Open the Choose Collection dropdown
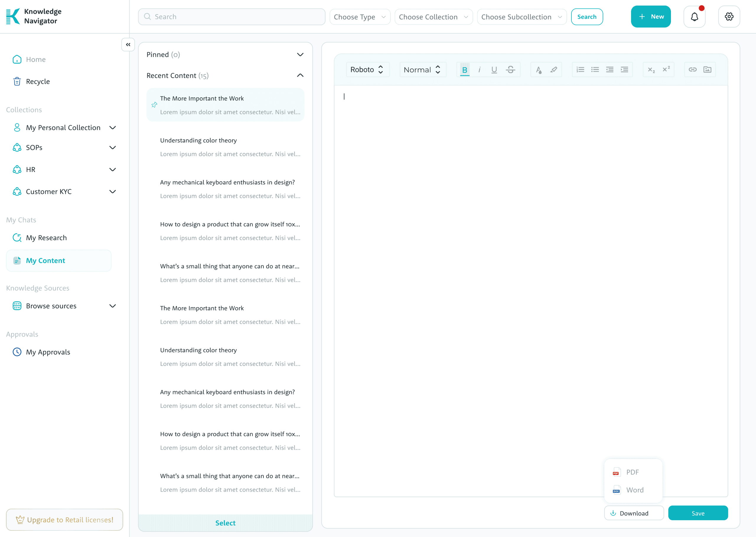Viewport: 756px width, 537px height. tap(434, 17)
